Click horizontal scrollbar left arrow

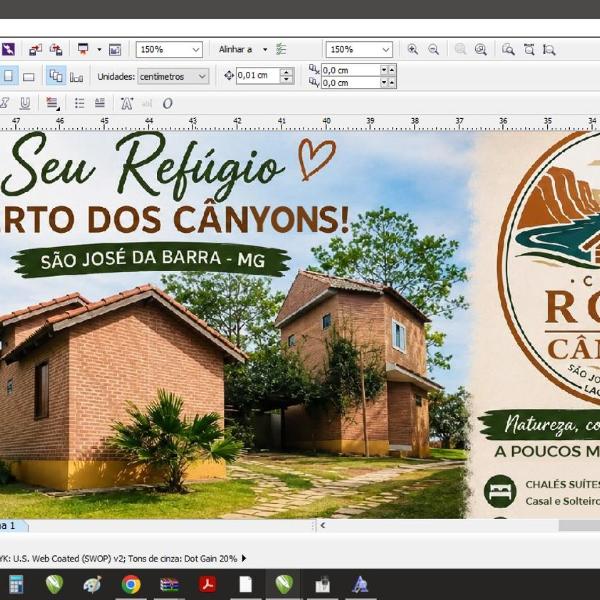coord(323,525)
